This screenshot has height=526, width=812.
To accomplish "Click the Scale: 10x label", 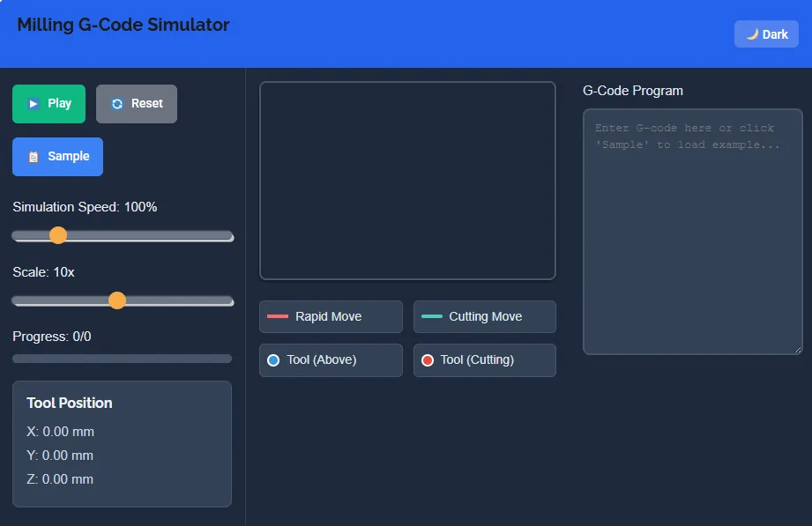I will pyautogui.click(x=43, y=272).
